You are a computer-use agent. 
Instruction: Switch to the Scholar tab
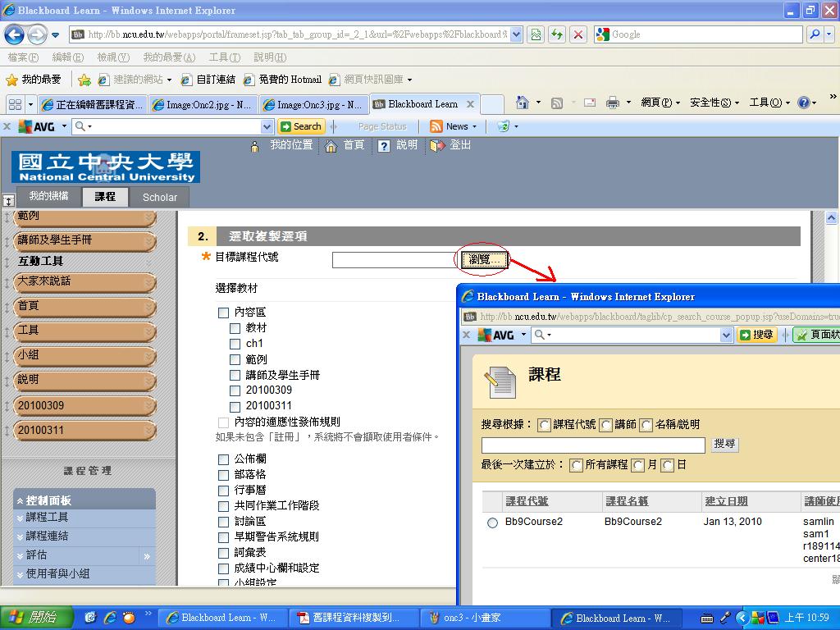(159, 197)
